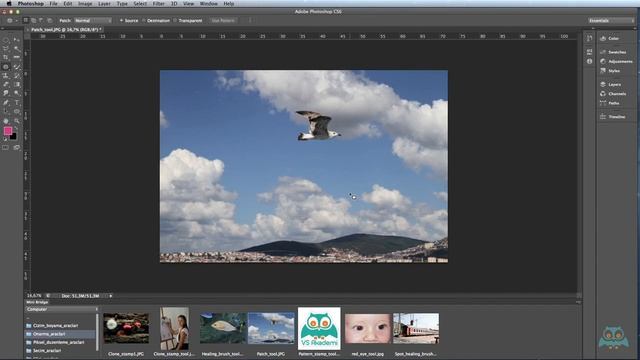Viewport: 640px width, 360px height.
Task: Select the Dodge tool
Action: click(16, 93)
